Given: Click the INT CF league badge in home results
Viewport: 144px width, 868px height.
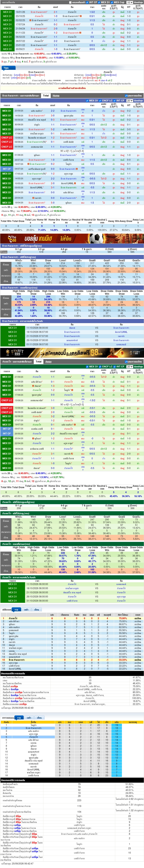Looking at the screenshot, I should (7, 169).
